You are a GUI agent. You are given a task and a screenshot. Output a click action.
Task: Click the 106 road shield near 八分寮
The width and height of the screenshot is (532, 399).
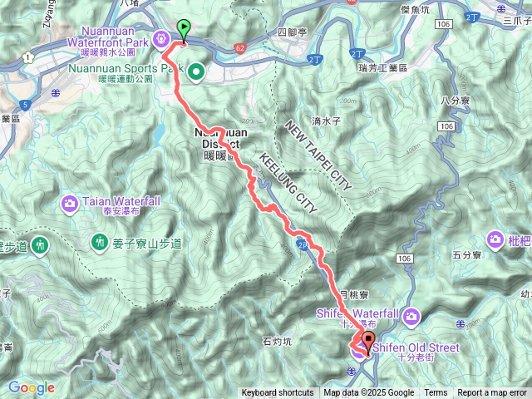point(446,126)
